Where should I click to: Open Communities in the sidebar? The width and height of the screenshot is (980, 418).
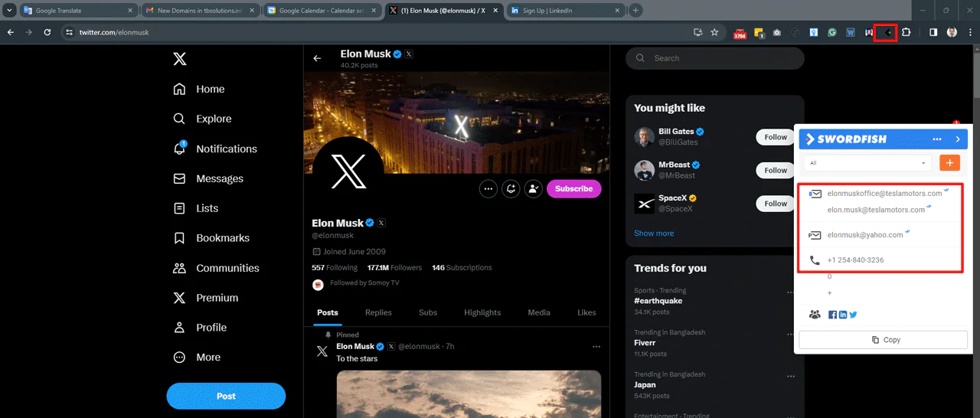point(216,268)
